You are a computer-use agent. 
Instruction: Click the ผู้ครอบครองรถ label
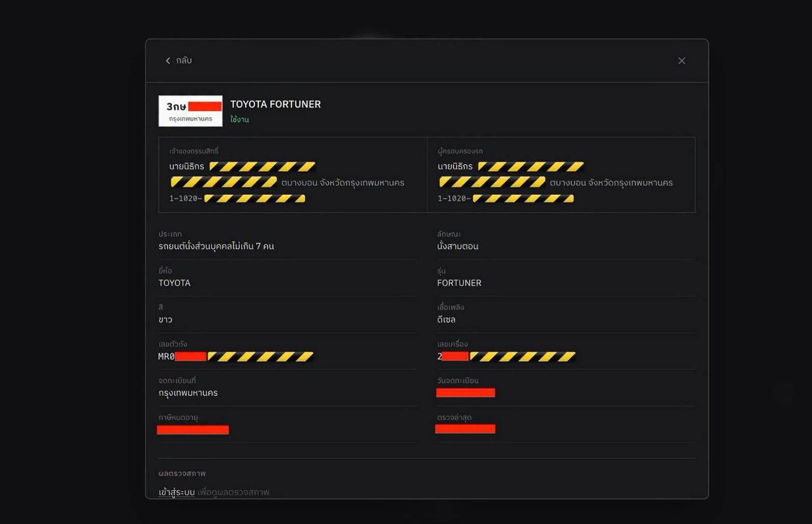tap(460, 151)
